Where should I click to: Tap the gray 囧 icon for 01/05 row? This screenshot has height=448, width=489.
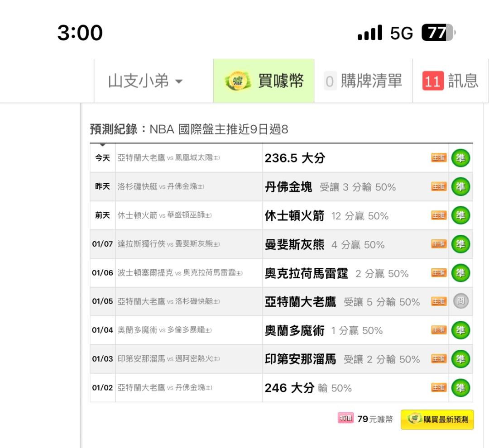point(460,301)
